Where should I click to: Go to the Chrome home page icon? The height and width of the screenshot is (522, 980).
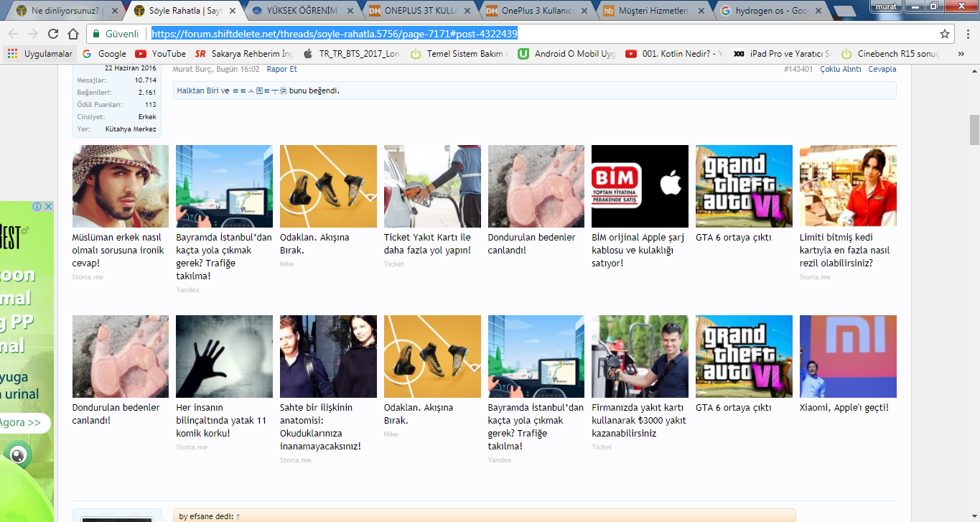point(73,34)
